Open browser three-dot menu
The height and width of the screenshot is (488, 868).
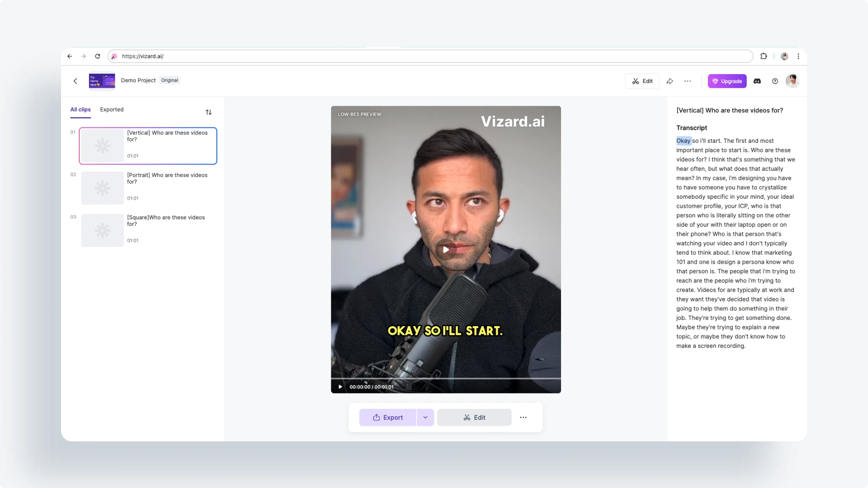click(798, 56)
